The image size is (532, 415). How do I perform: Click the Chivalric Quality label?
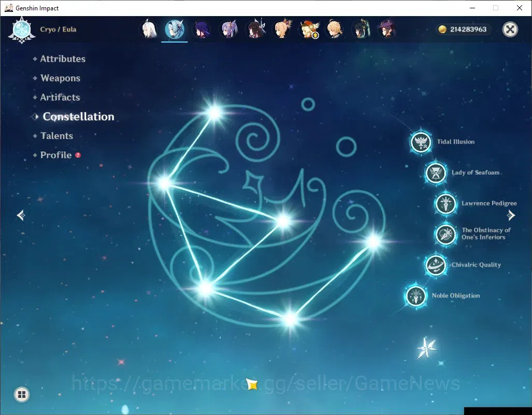(x=476, y=265)
